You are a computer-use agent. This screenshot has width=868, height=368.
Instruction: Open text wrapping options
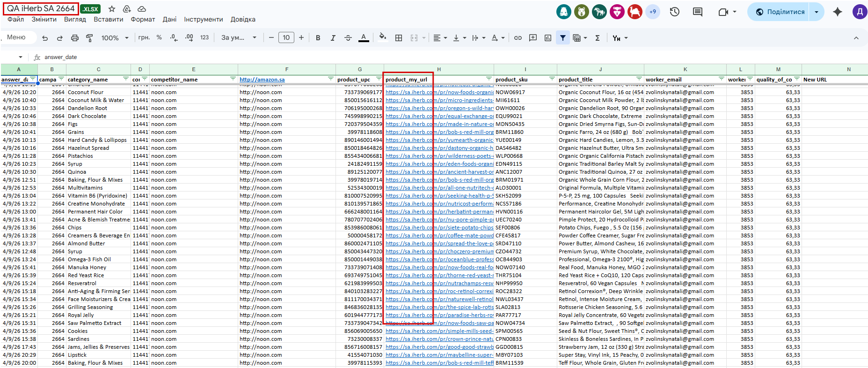(x=479, y=38)
